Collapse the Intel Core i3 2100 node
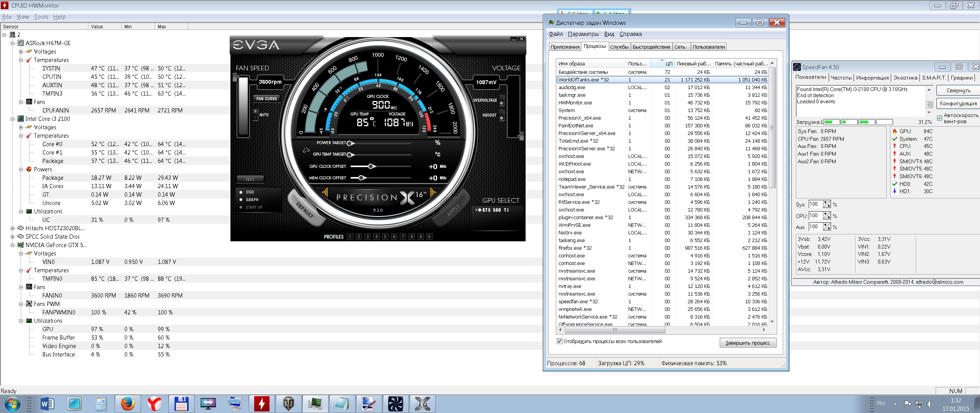The width and height of the screenshot is (980, 413). pos(13,119)
